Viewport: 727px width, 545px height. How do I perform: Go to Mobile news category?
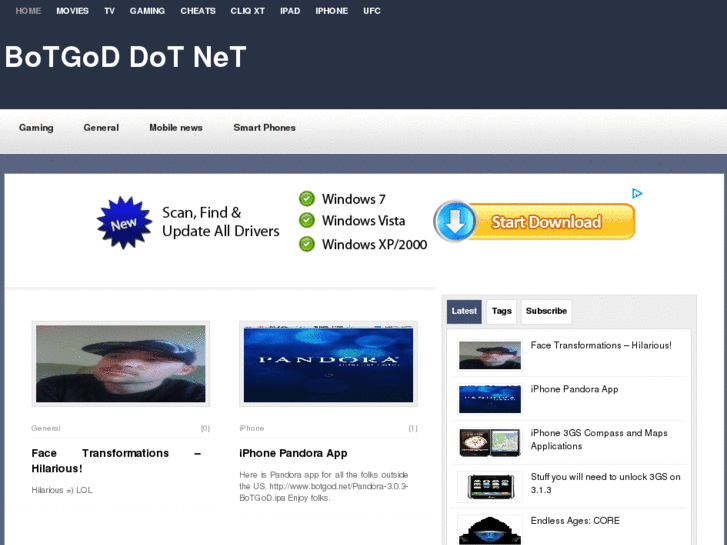coord(176,128)
